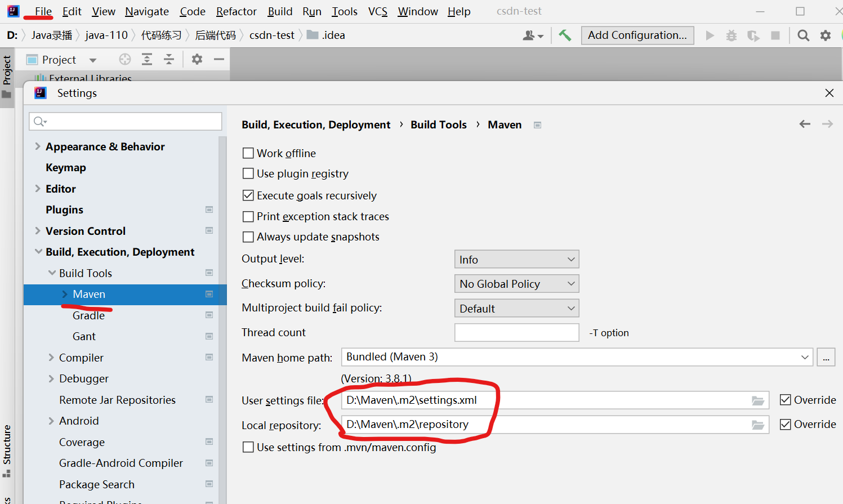Open the Help menu
The height and width of the screenshot is (504, 843).
click(x=459, y=11)
